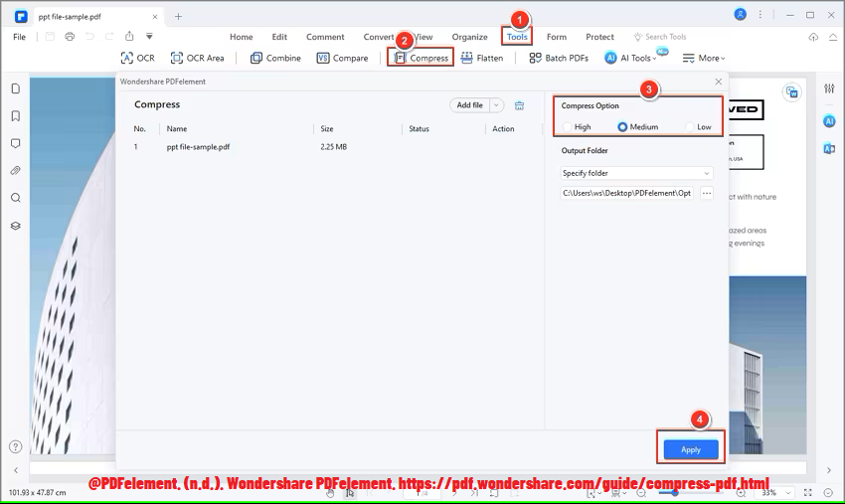Open the thumbnails panel in left sidebar

point(16,88)
